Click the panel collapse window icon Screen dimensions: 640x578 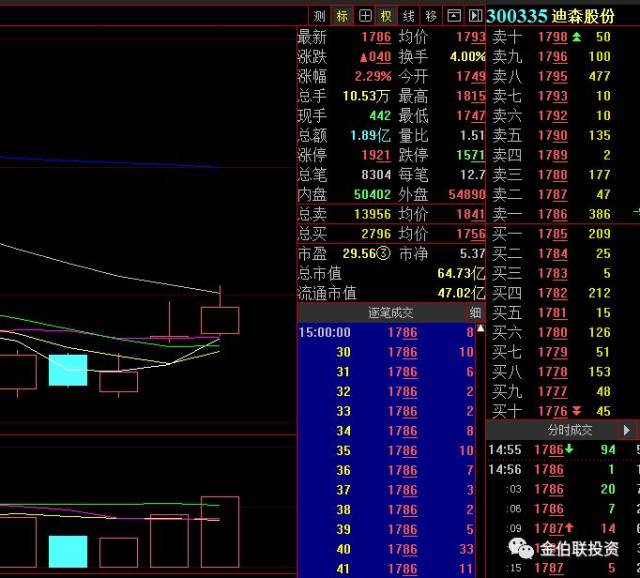click(454, 16)
